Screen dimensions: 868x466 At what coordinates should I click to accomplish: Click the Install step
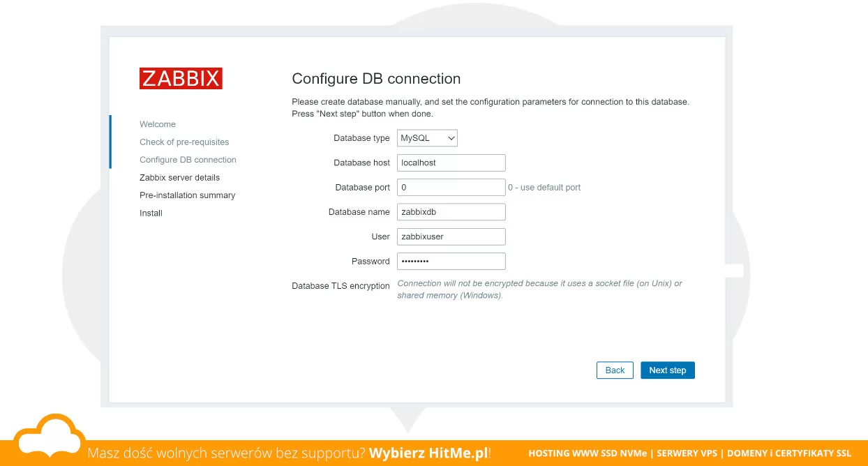tap(151, 213)
